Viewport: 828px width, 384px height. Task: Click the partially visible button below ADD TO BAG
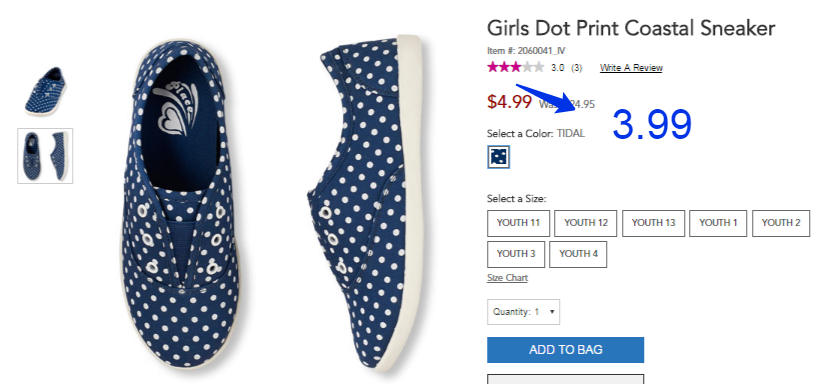[565, 379]
